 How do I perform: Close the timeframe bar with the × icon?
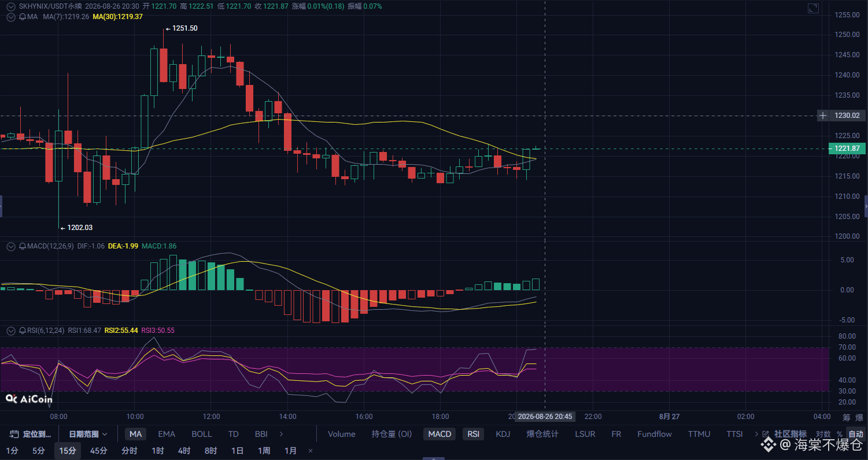pyautogui.click(x=311, y=451)
